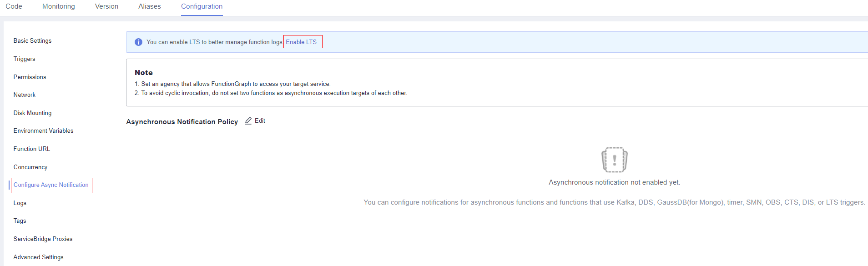Open ServiceBridge Proxies settings

pos(43,239)
